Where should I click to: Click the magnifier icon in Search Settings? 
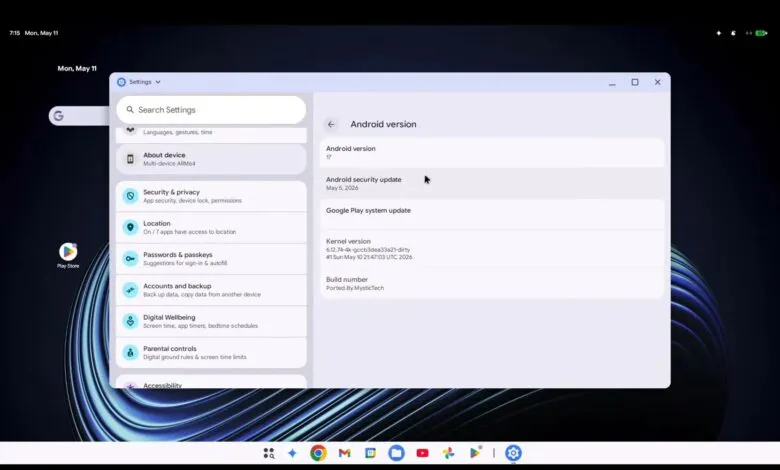[x=130, y=109]
